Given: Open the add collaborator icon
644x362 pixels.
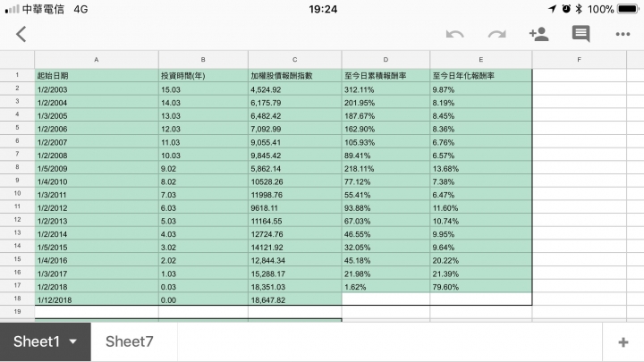Looking at the screenshot, I should point(538,34).
